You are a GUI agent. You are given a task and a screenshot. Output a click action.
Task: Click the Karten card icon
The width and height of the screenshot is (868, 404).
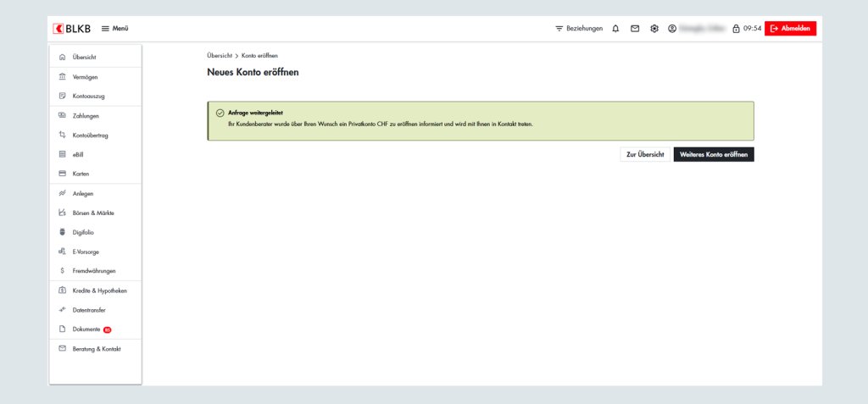click(x=62, y=174)
